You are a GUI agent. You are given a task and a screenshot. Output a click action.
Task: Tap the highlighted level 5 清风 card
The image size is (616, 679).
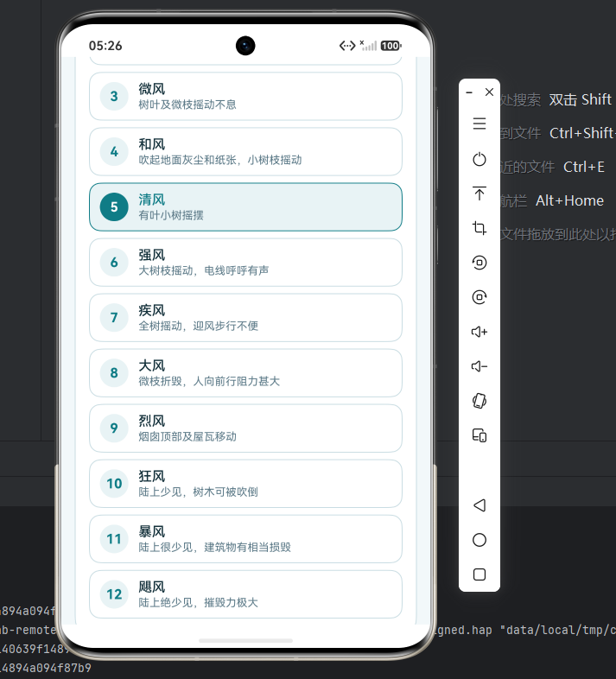pos(245,207)
